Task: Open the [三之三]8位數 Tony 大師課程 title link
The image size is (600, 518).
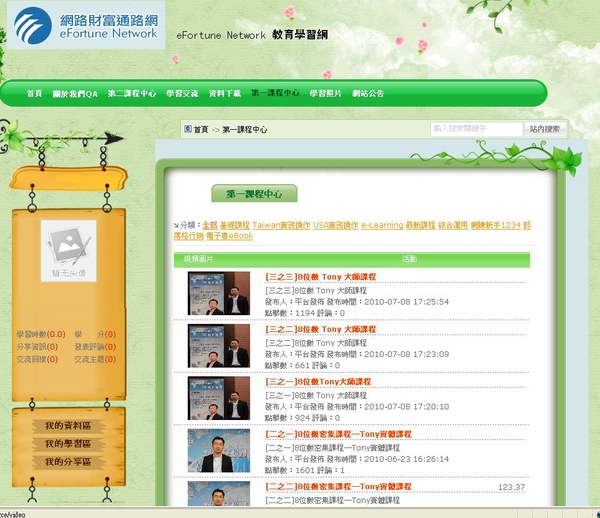Action: click(321, 277)
